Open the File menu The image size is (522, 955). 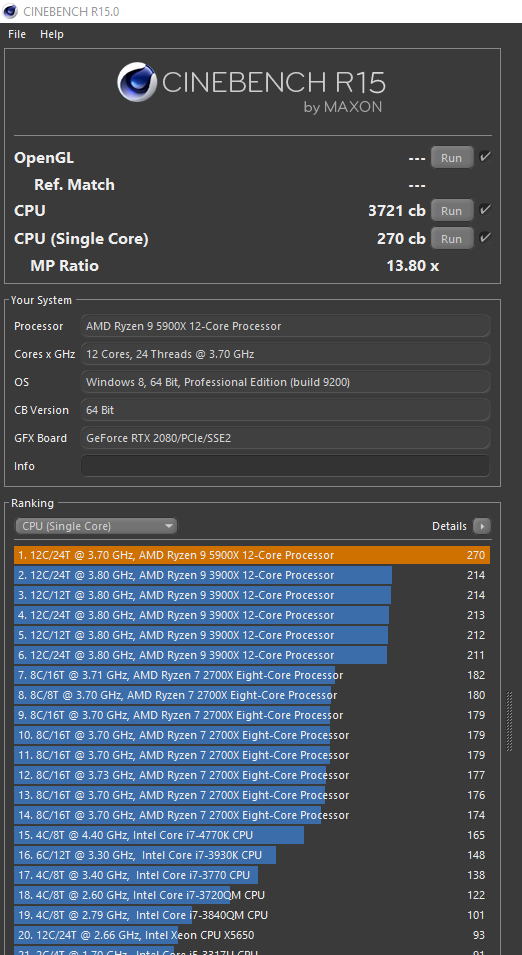(17, 35)
